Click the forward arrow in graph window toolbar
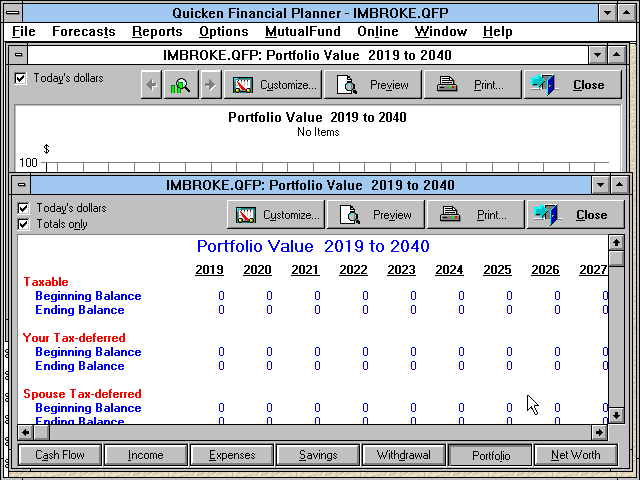This screenshot has height=480, width=640. [x=210, y=85]
